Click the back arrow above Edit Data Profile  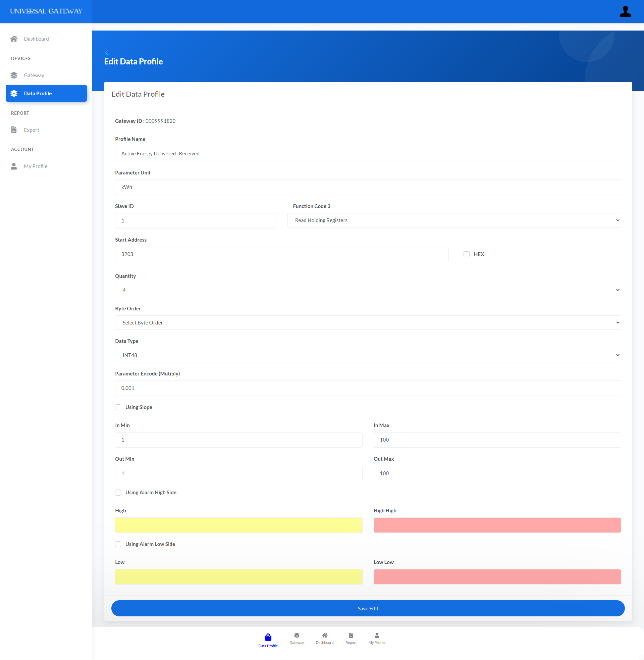[107, 52]
